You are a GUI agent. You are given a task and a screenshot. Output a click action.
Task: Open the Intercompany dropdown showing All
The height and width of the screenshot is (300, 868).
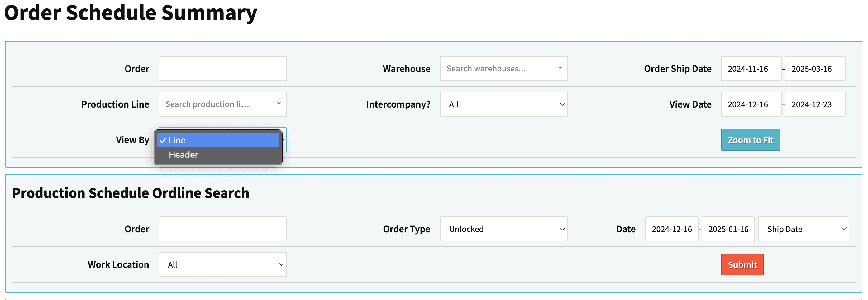[503, 104]
